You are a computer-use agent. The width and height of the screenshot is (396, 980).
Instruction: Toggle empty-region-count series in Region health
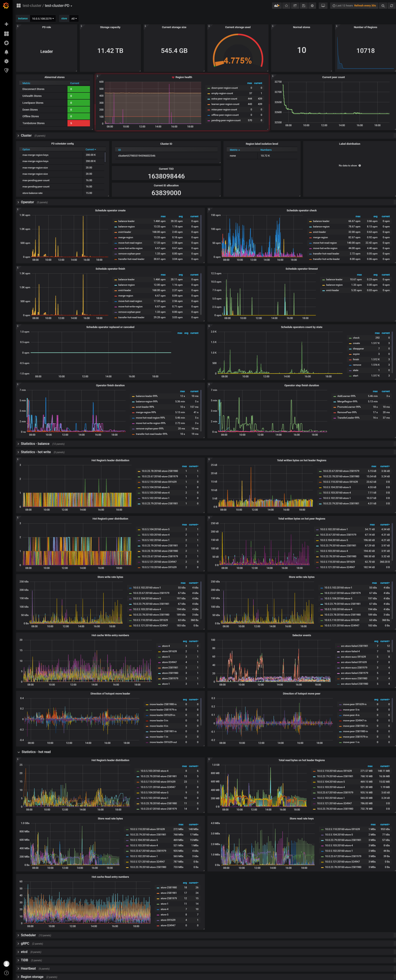pyautogui.click(x=222, y=93)
